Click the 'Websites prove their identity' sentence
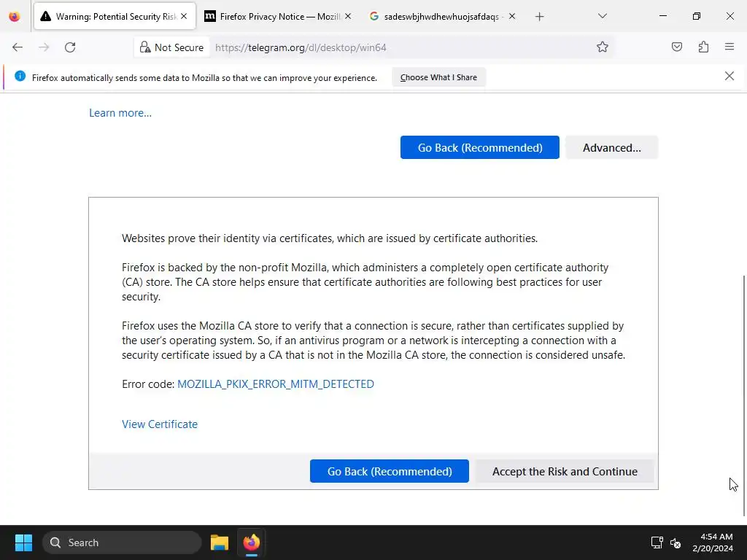Screen dimensions: 747x560 click(x=330, y=238)
